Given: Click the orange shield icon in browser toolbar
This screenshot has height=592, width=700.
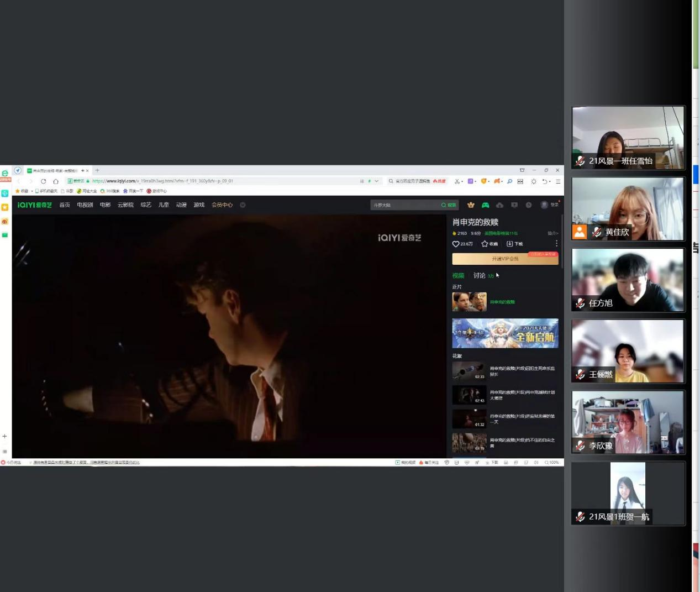Looking at the screenshot, I should coord(483,181).
